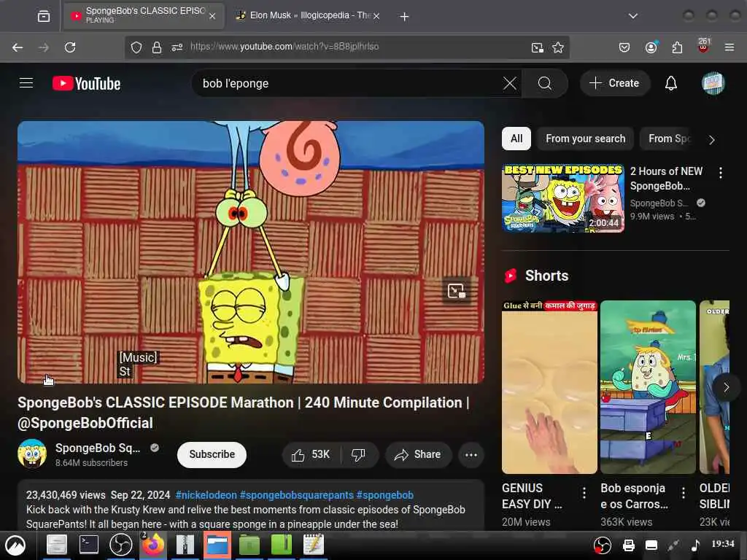Clear the search text with X icon

click(509, 83)
